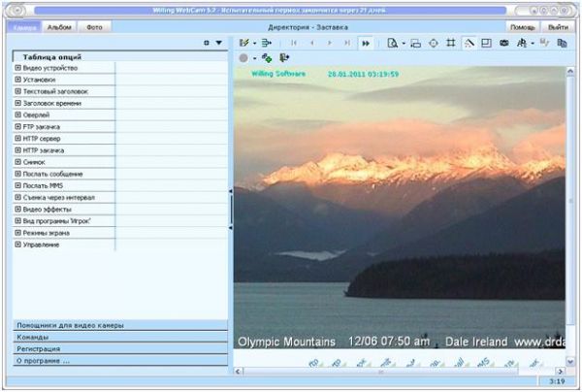
Task: Click the small square icon above options table
Action: [x=206, y=44]
